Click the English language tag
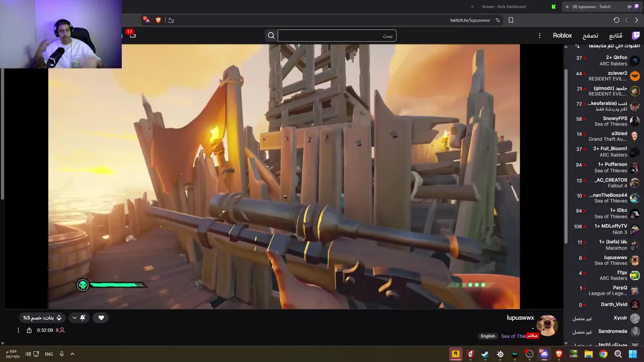Screen dimensions: 644x362 [x=488, y=336]
